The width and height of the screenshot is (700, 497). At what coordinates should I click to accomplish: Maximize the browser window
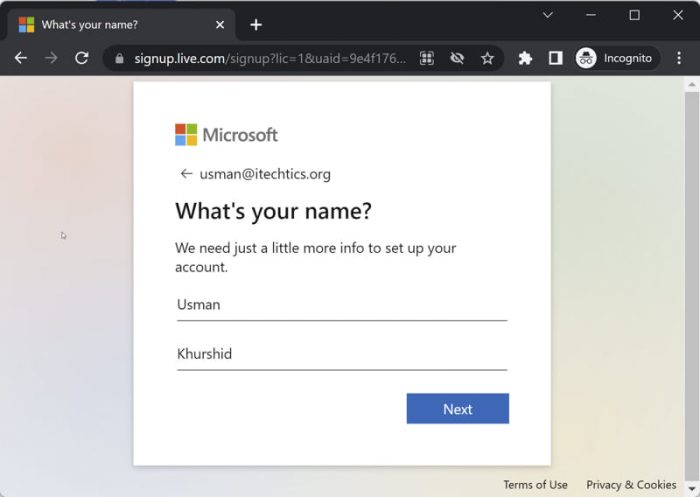coord(634,15)
